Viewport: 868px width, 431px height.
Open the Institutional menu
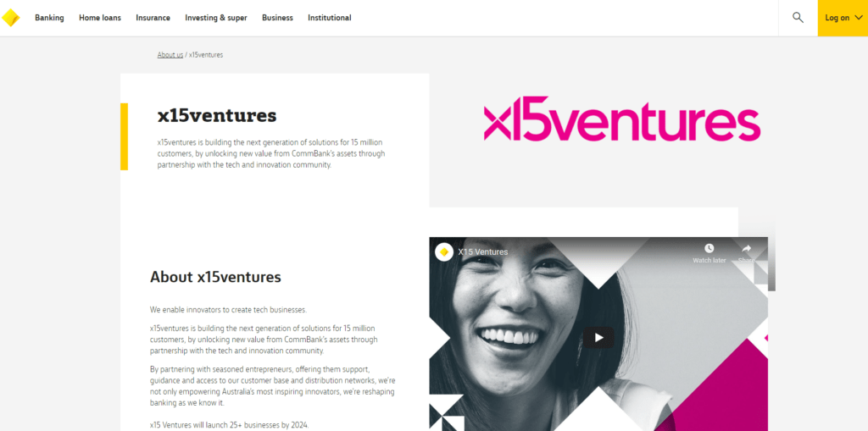point(330,18)
